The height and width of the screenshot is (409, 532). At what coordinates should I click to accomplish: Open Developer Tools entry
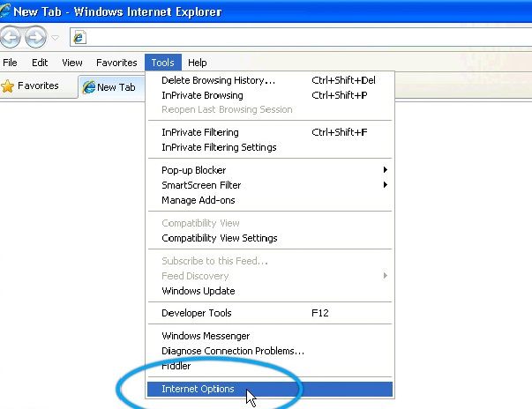pyautogui.click(x=270, y=313)
